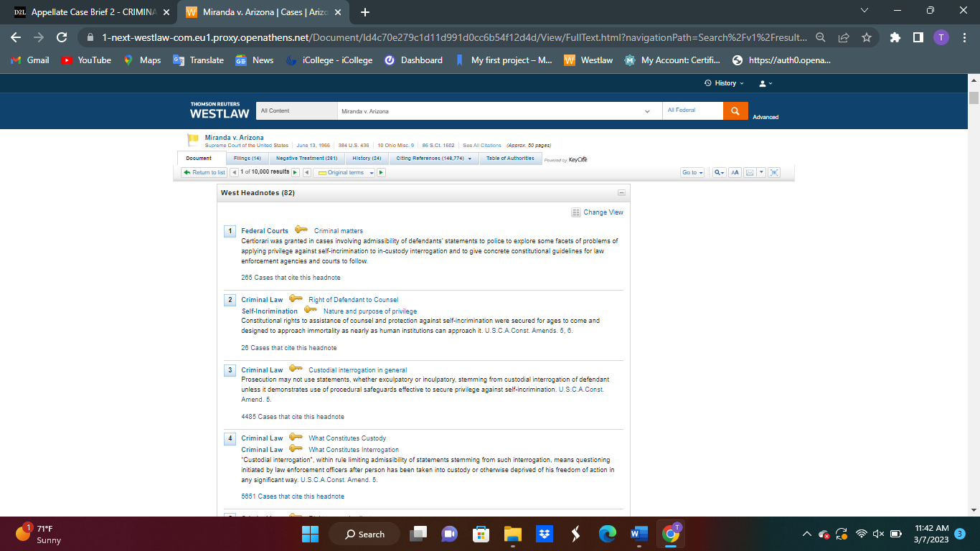
Task: Click the AA text size icon
Action: 734,172
